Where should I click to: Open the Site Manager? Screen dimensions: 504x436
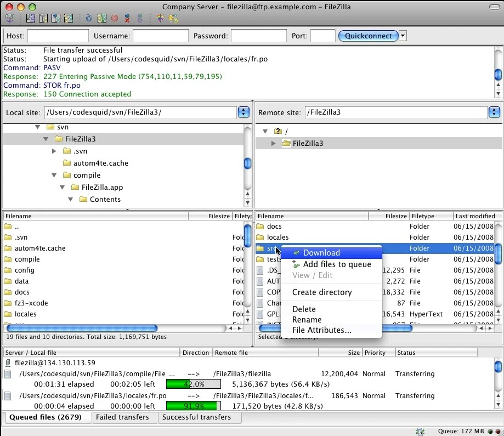10,18
